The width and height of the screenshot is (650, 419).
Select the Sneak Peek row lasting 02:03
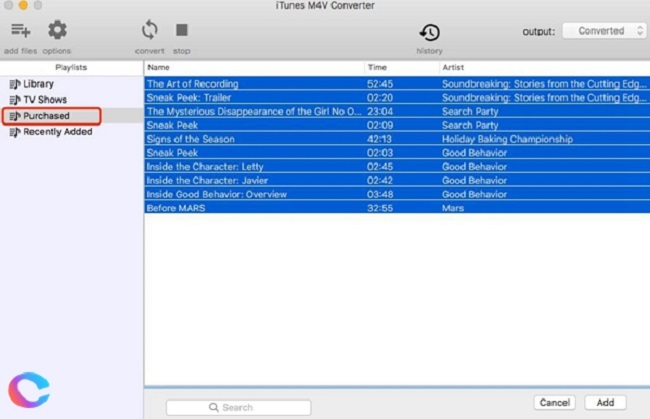click(x=397, y=153)
